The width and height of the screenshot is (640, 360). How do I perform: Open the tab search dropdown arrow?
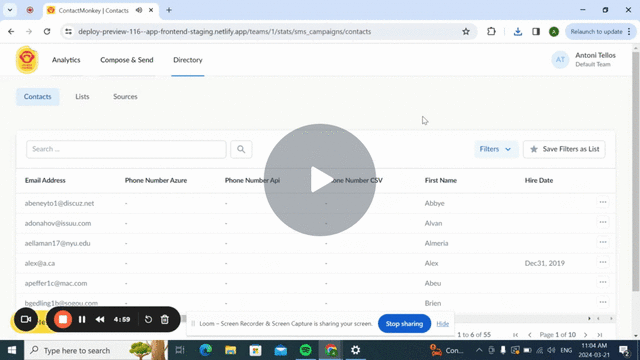point(10,10)
